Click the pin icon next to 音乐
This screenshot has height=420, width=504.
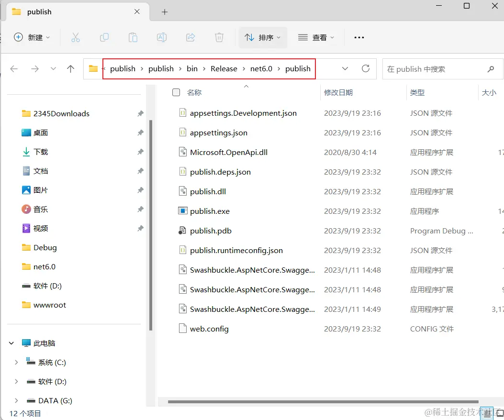point(140,209)
